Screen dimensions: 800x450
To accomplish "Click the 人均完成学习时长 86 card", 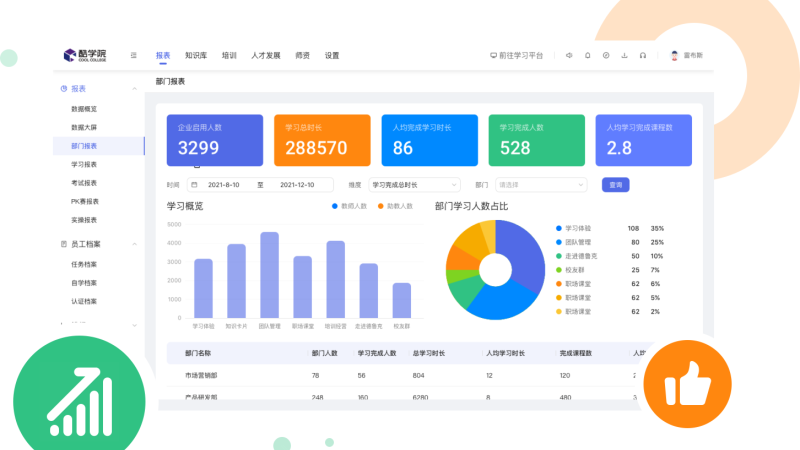I will coord(430,140).
